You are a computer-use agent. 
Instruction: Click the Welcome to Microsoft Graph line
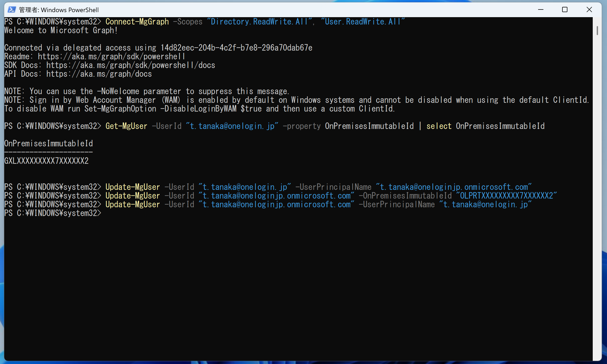click(x=61, y=30)
